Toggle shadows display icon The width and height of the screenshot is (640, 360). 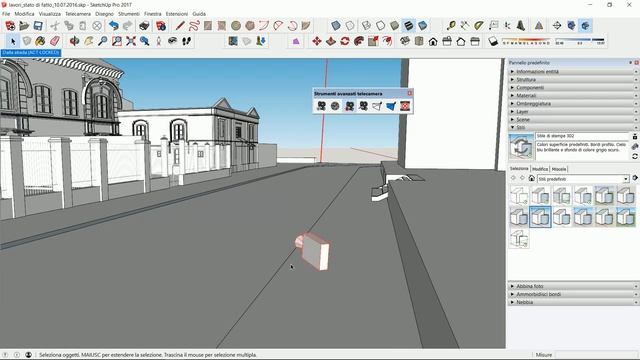pyautogui.click(x=493, y=41)
